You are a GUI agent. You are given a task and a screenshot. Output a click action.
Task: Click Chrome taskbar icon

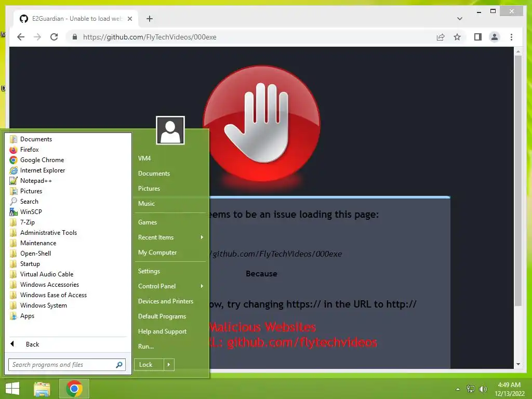(74, 389)
